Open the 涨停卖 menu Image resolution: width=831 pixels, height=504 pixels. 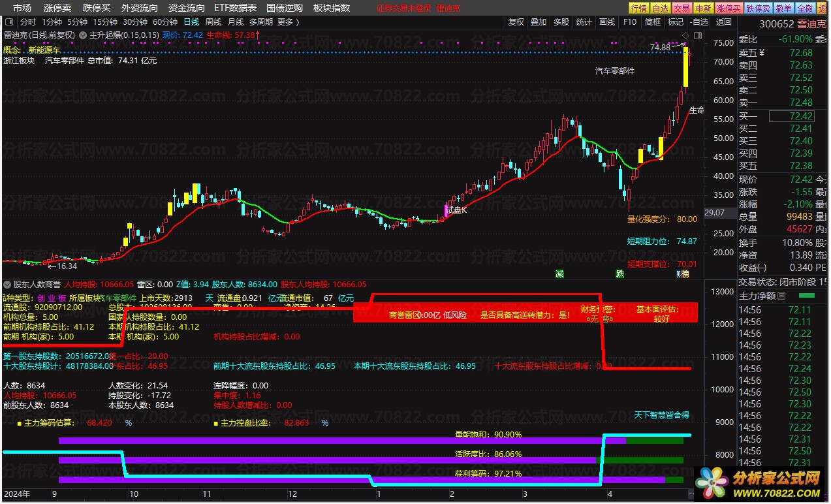click(57, 8)
